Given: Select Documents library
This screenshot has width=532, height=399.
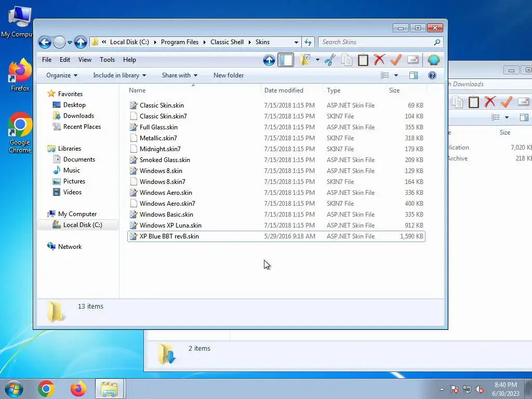Looking at the screenshot, I should [79, 159].
